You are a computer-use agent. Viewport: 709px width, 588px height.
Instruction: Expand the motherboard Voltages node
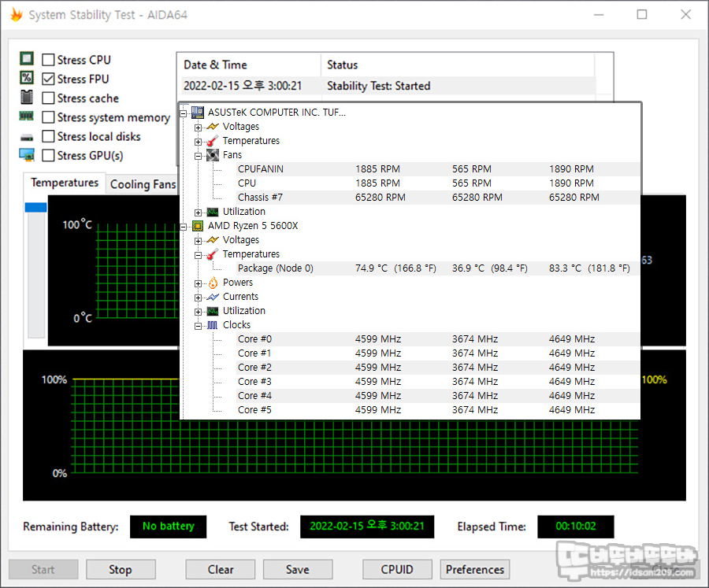pos(198,128)
